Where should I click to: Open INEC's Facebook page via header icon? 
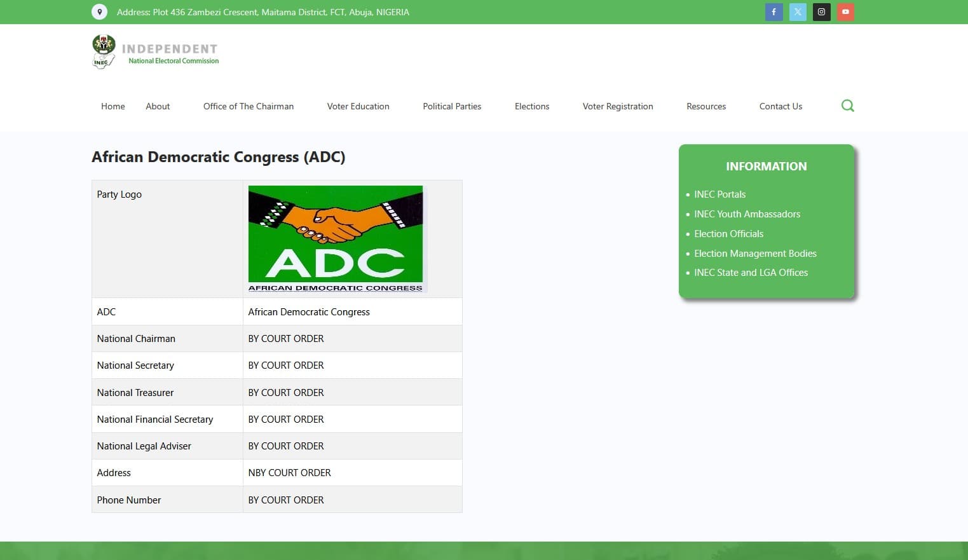click(774, 11)
